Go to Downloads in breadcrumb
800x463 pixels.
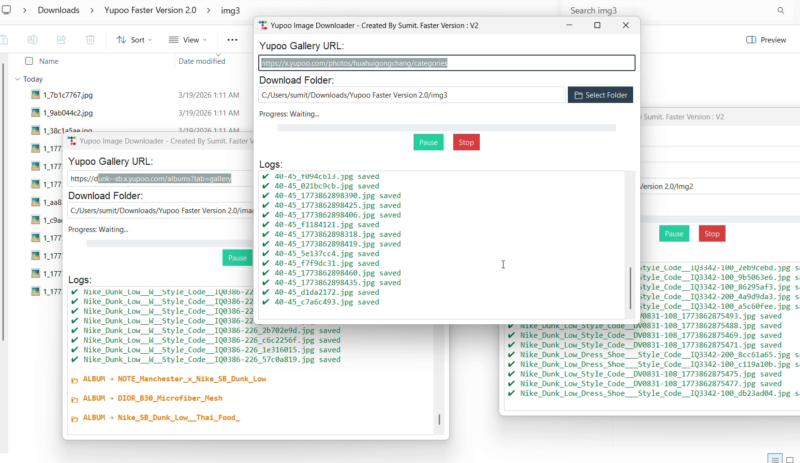click(x=58, y=10)
